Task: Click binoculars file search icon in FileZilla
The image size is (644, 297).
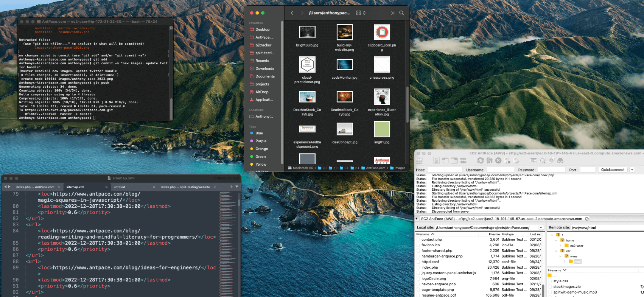Action: [x=560, y=160]
